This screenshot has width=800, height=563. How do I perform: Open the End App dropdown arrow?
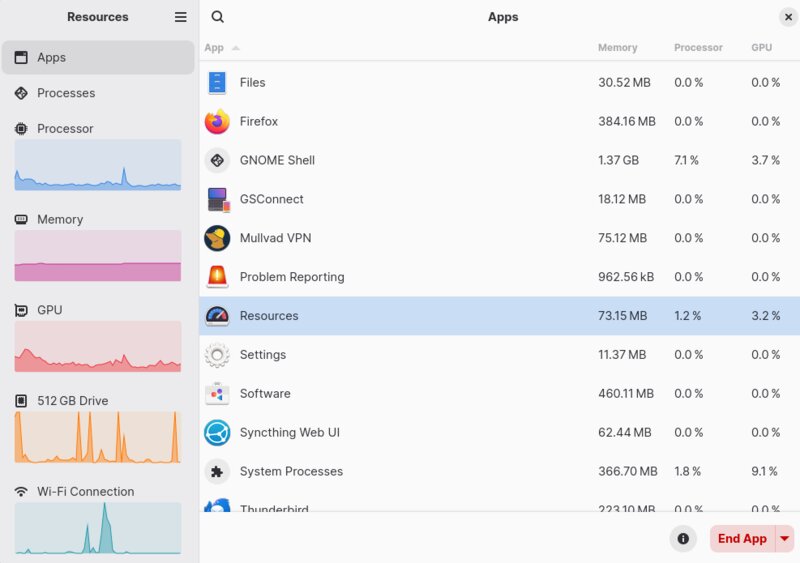[784, 538]
